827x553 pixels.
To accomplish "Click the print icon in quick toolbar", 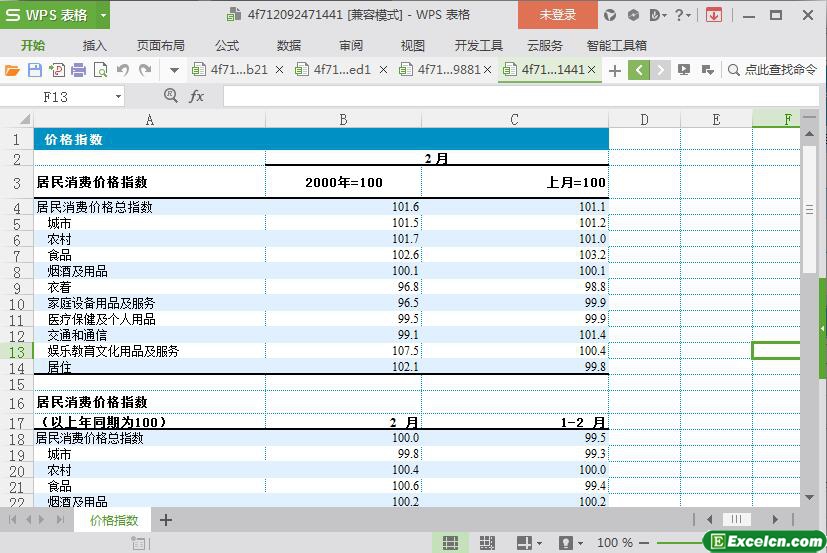I will 78,70.
